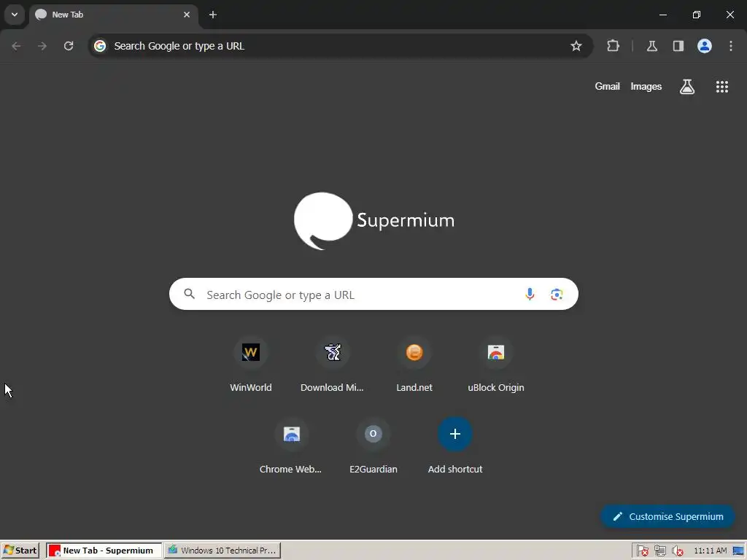This screenshot has width=747, height=560.
Task: Open the Images link
Action: coord(646,86)
